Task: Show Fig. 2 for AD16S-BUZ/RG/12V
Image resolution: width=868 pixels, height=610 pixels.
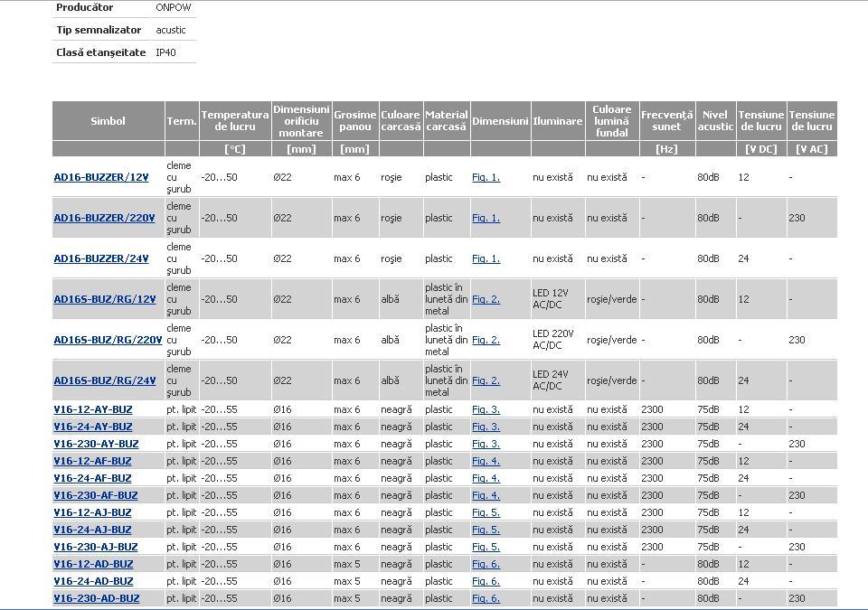Action: click(486, 299)
